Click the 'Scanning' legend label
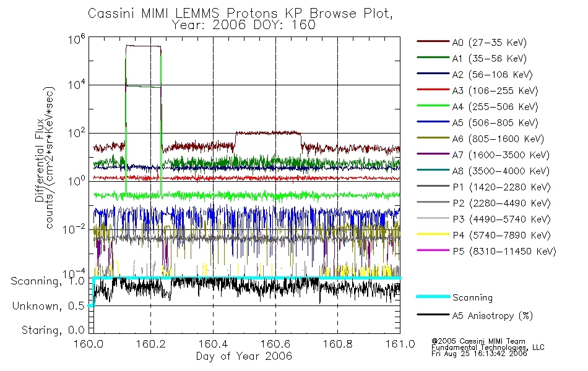The height and width of the screenshot is (371, 588). [472, 297]
